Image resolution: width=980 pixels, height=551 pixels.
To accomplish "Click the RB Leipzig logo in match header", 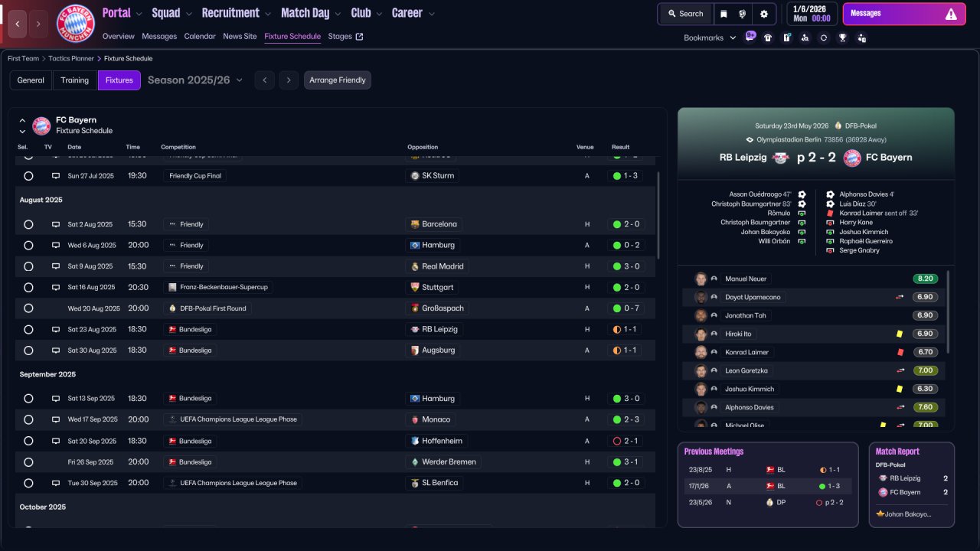I will coord(780,158).
